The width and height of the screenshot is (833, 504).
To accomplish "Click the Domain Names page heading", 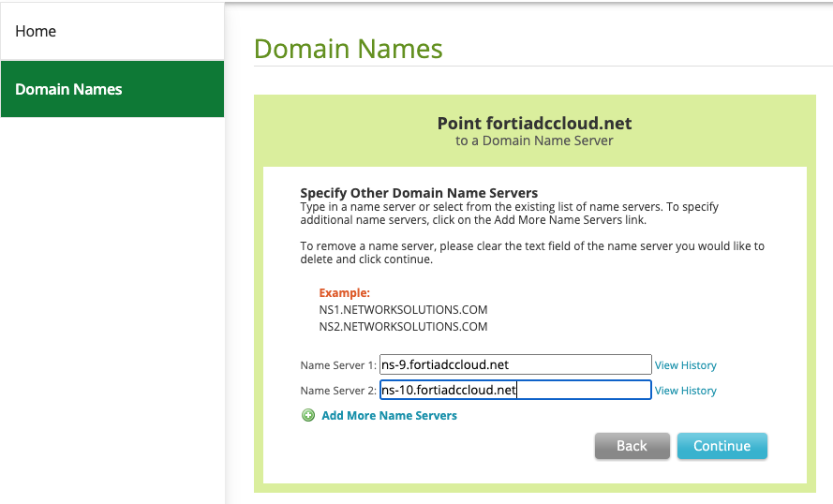I will click(348, 49).
